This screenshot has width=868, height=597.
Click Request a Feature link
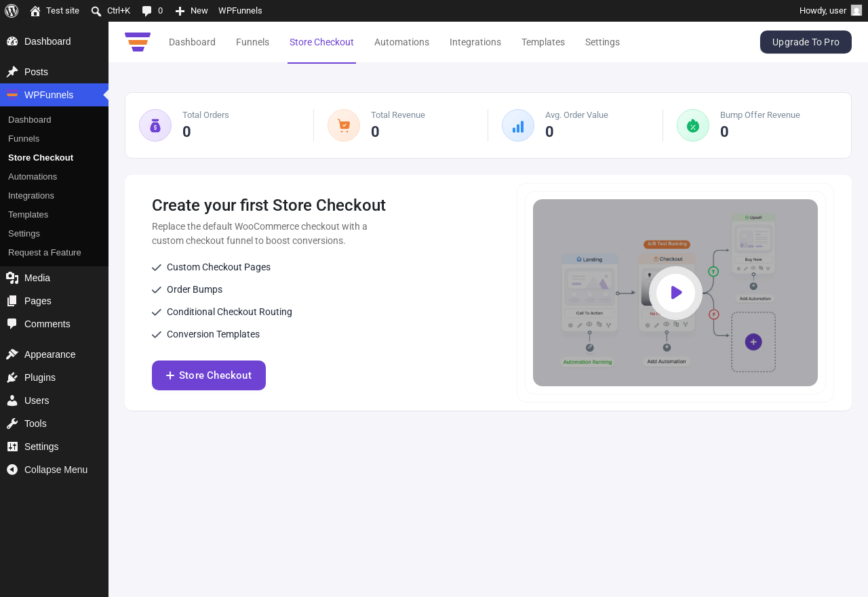click(45, 253)
